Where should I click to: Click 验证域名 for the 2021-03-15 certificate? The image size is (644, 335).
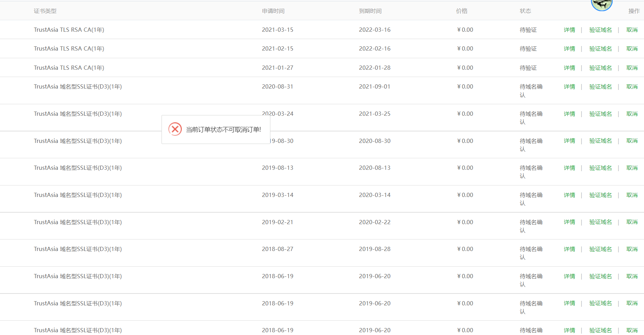600,30
